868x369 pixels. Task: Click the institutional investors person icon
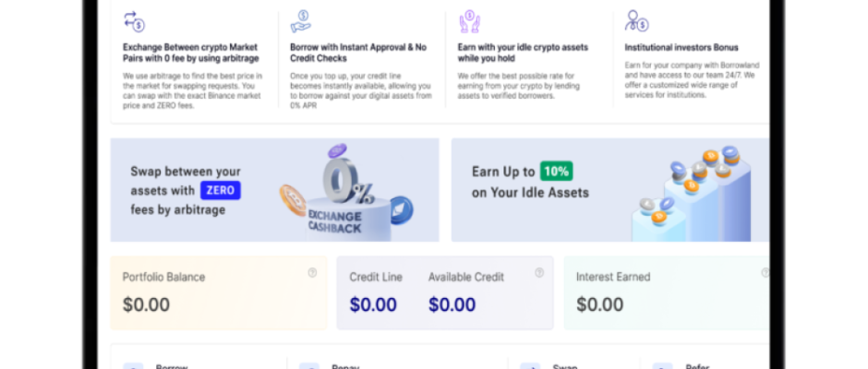636,21
